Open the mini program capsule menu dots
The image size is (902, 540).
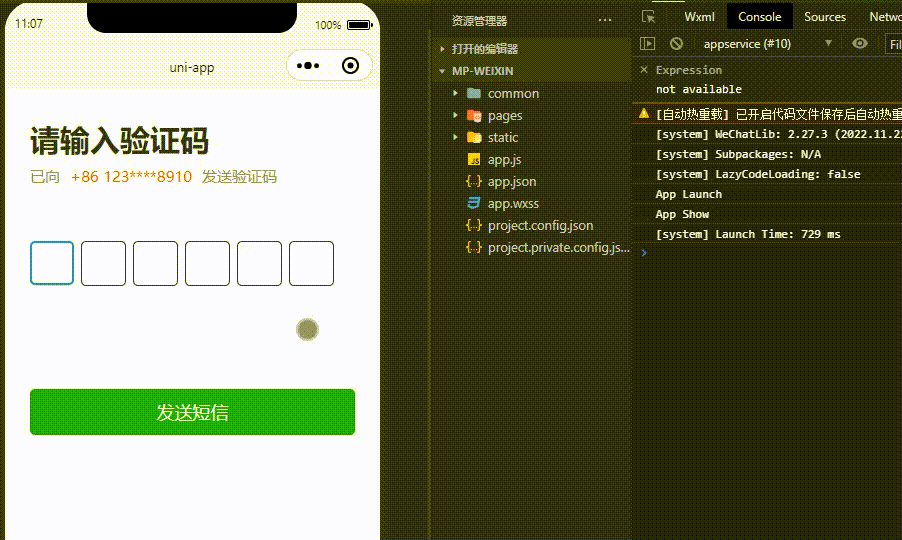tap(308, 66)
